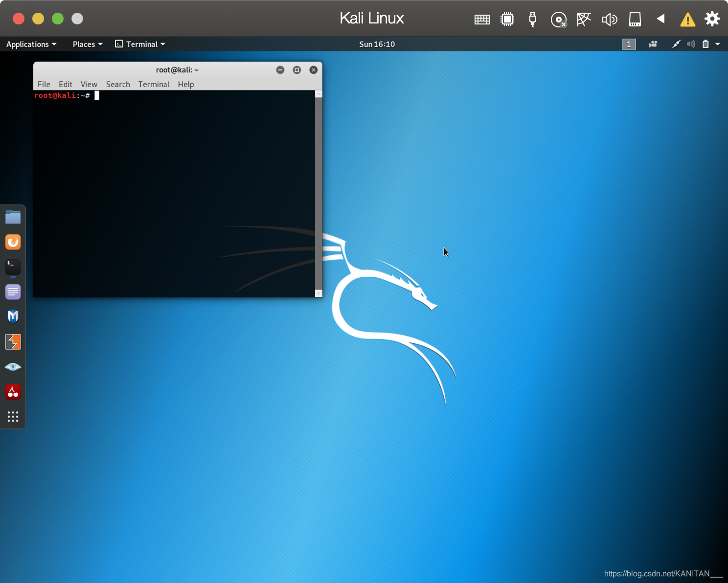Open the VM hard disk icon

pyautogui.click(x=635, y=20)
